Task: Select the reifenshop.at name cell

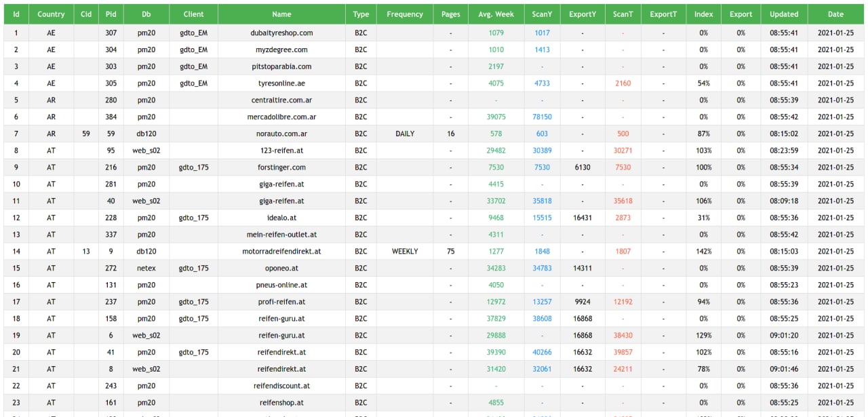Action: [281, 403]
